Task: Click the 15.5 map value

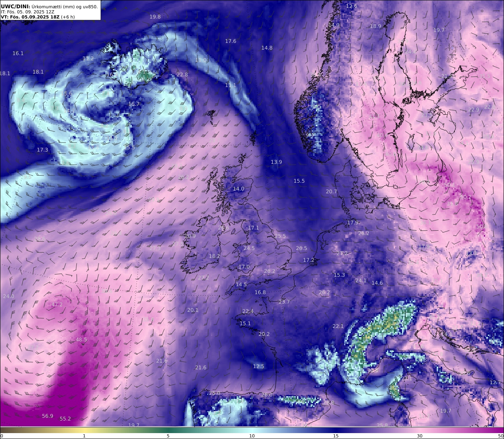Action: 299,181
